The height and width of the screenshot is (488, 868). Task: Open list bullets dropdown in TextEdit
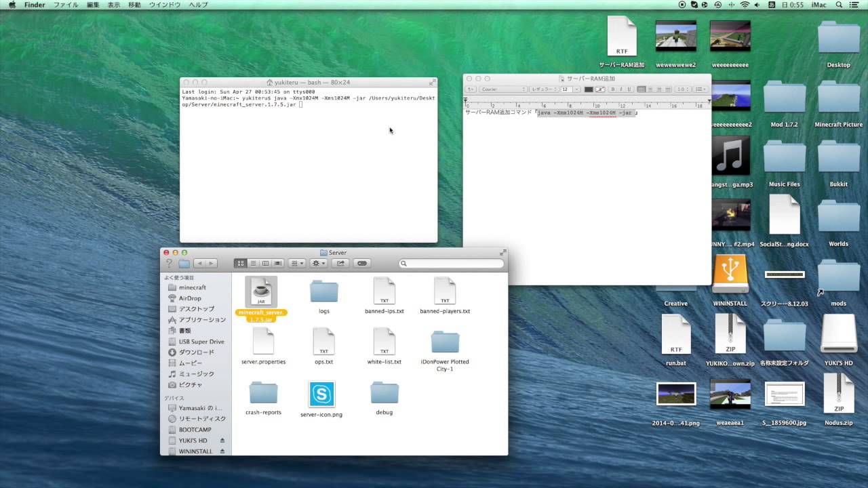click(x=701, y=89)
